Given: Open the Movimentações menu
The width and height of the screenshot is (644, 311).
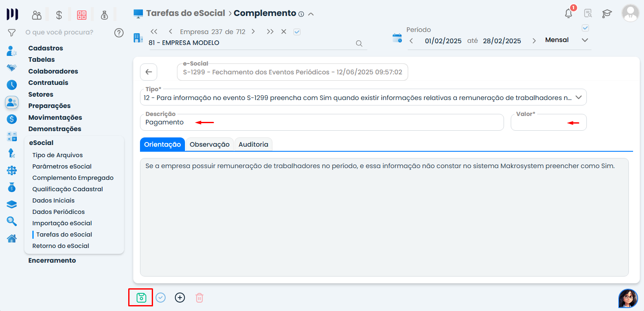Looking at the screenshot, I should point(55,117).
